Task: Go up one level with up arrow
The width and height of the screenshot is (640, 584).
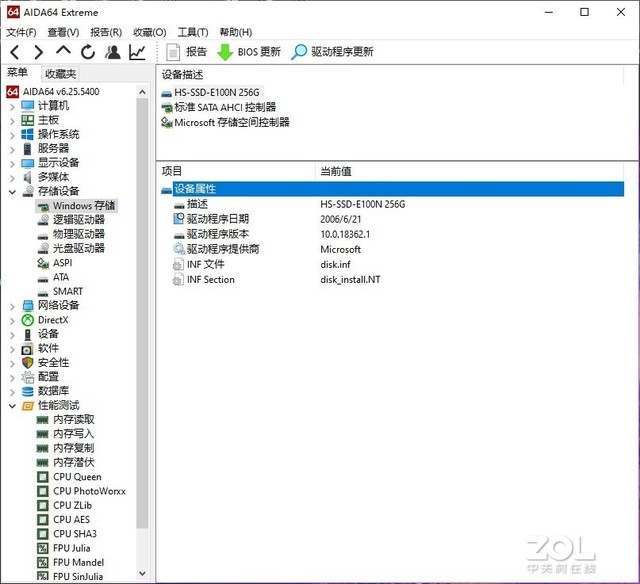Action: pos(63,51)
